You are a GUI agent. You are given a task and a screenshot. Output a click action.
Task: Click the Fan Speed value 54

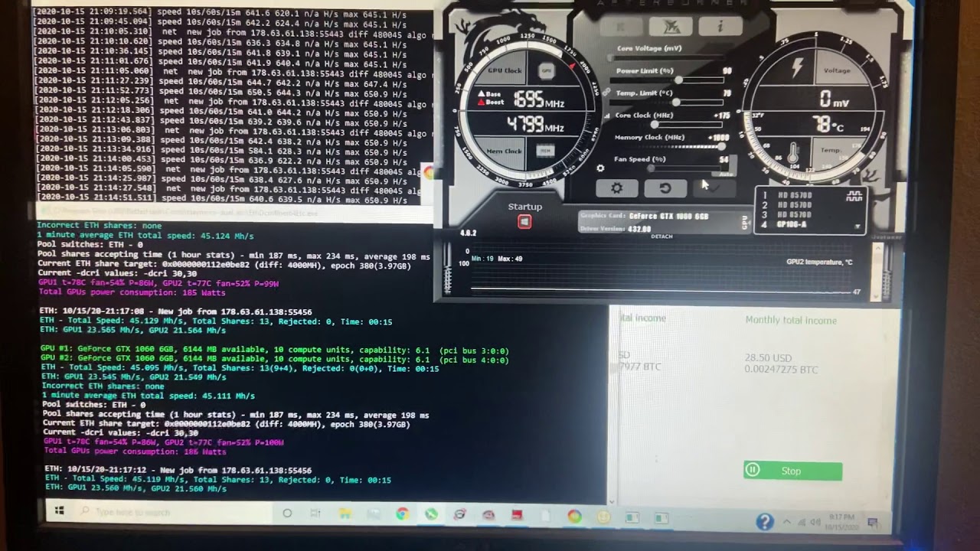click(724, 159)
